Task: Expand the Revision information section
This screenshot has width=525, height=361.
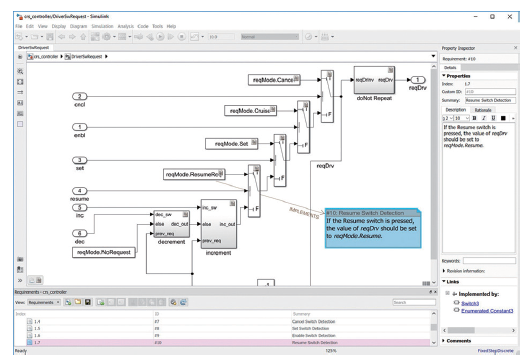Action: click(464, 271)
